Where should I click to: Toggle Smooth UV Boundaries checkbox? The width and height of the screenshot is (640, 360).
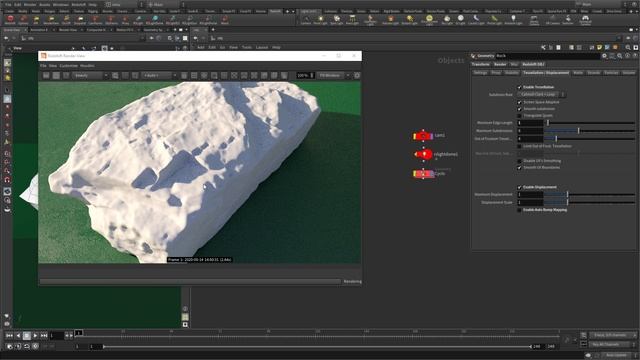click(519, 167)
